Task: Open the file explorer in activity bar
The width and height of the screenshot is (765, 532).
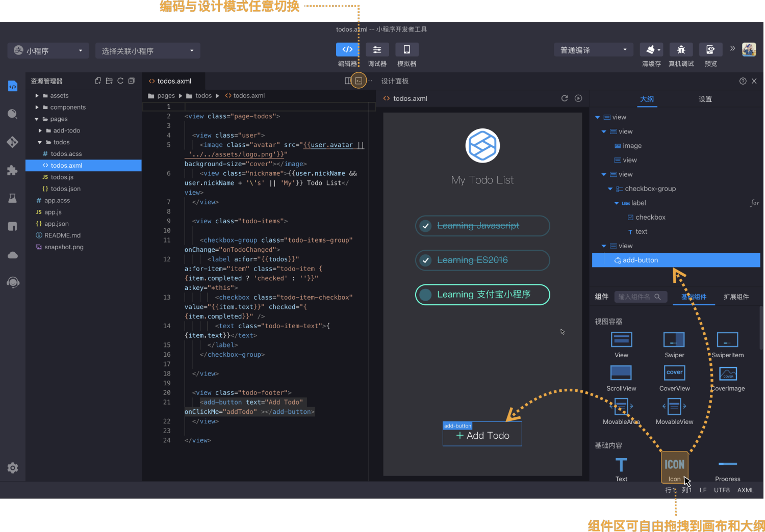Action: (13, 86)
